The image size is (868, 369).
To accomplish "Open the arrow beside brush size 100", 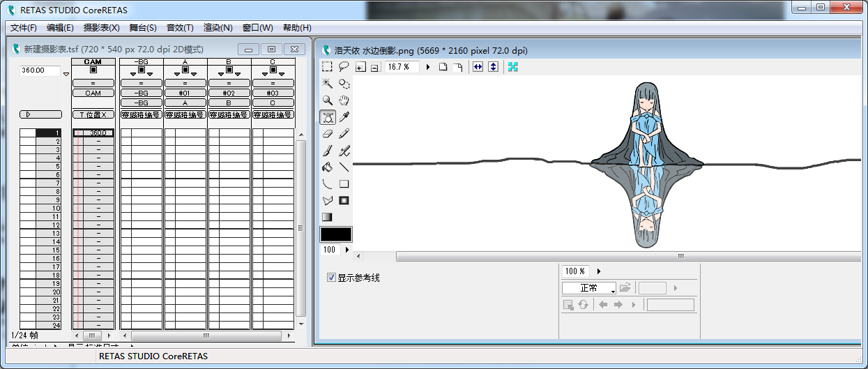I will [347, 249].
